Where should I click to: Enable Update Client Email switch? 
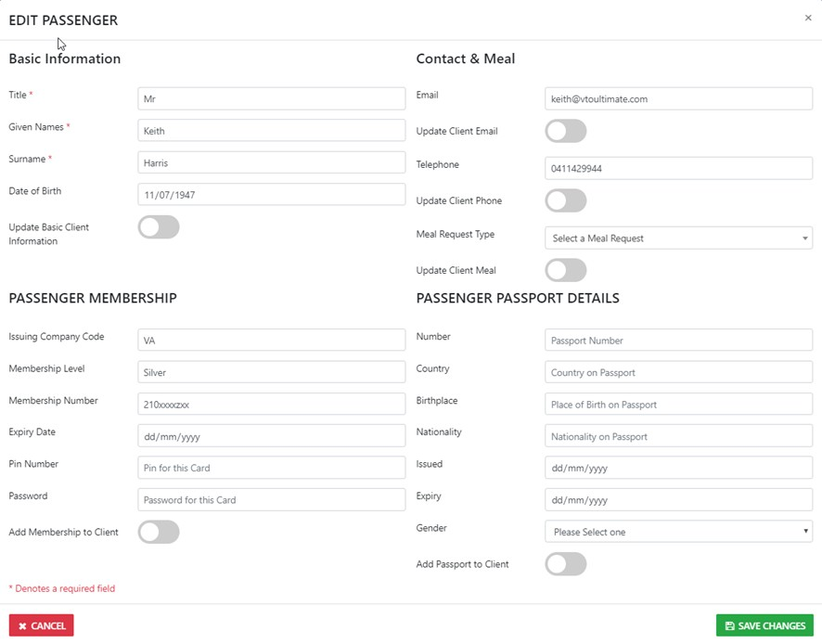566,132
